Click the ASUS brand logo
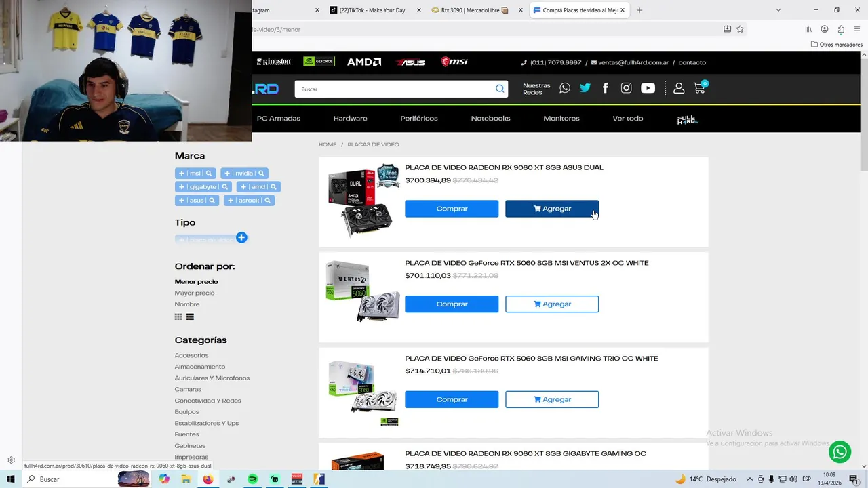 click(x=410, y=62)
